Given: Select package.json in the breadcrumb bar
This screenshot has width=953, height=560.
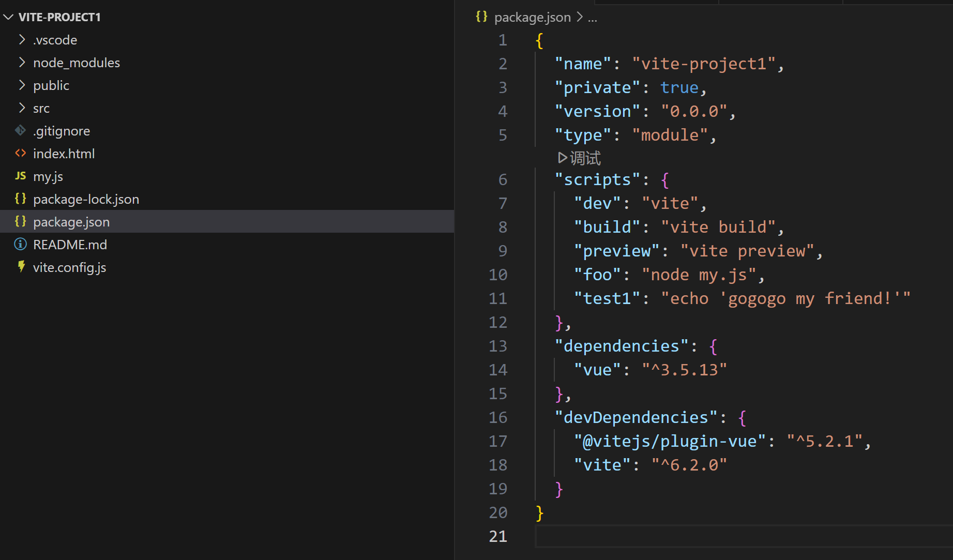Looking at the screenshot, I should [x=532, y=17].
